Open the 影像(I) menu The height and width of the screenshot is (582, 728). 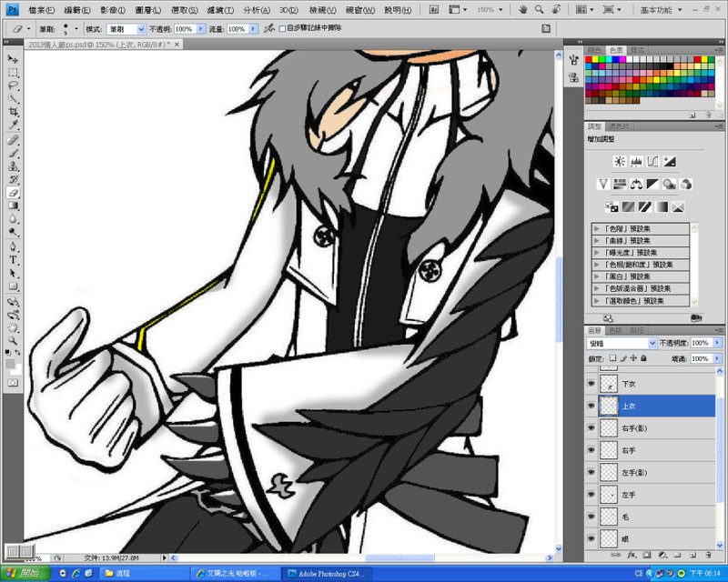[113, 10]
